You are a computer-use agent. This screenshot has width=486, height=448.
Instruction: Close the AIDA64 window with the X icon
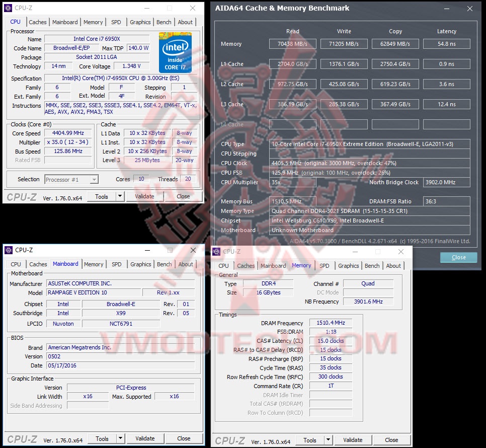click(470, 9)
